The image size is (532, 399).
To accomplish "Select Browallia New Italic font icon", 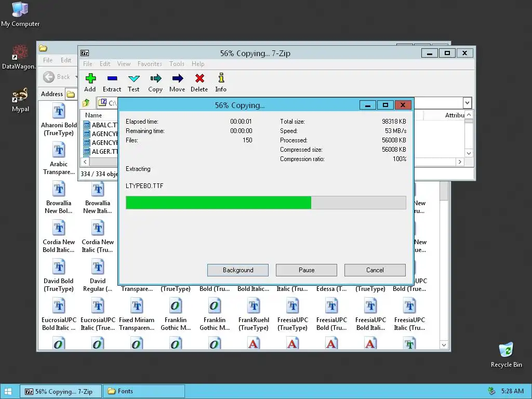I will tap(98, 198).
